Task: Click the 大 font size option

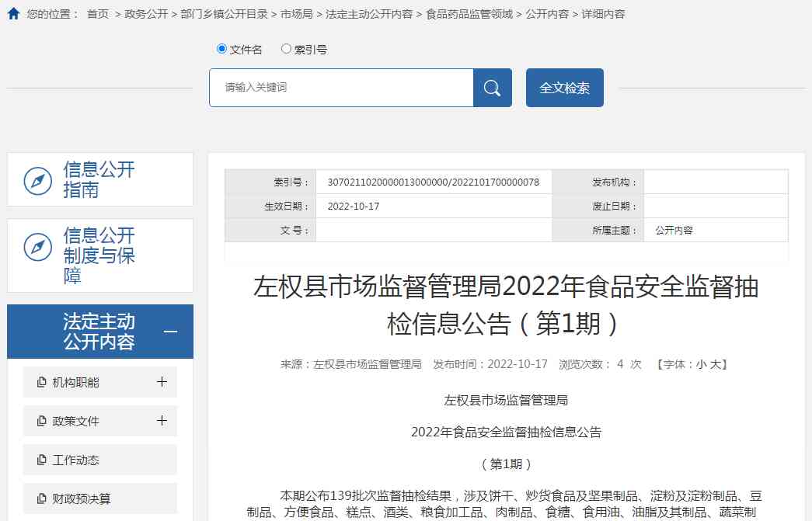Action: click(x=714, y=363)
